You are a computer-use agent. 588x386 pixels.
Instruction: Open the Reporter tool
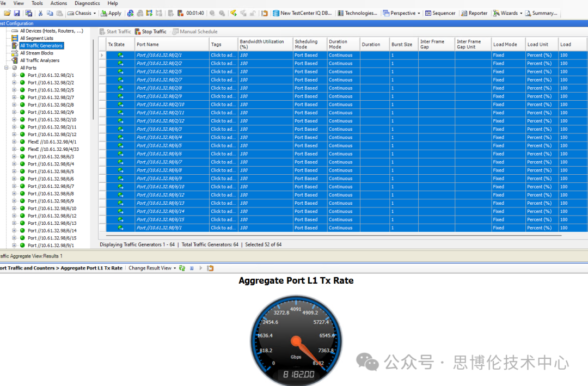click(x=474, y=13)
